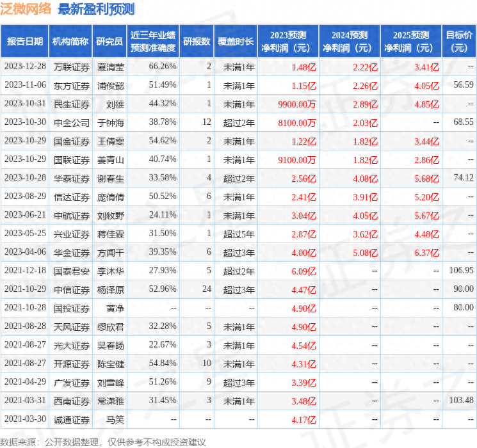Click the 6.09亿 profit forecast value

coord(303,271)
